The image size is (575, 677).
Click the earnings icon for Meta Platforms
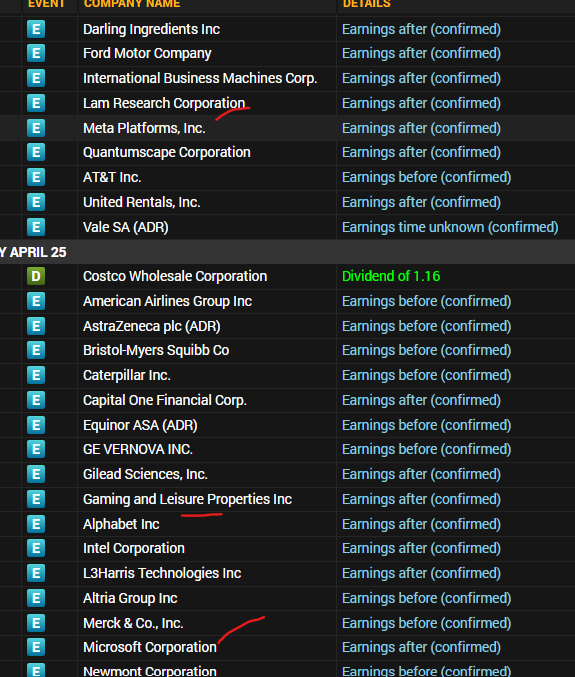click(36, 128)
